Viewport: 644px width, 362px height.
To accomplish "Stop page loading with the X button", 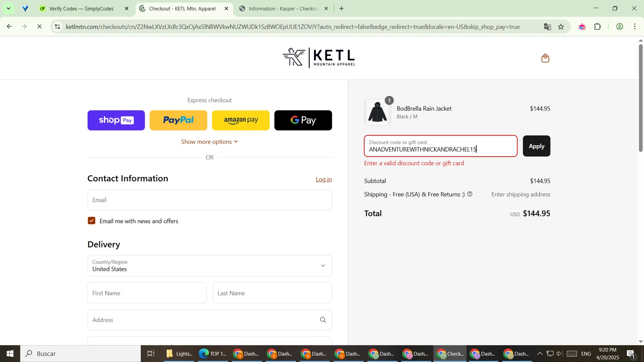I will [39, 27].
